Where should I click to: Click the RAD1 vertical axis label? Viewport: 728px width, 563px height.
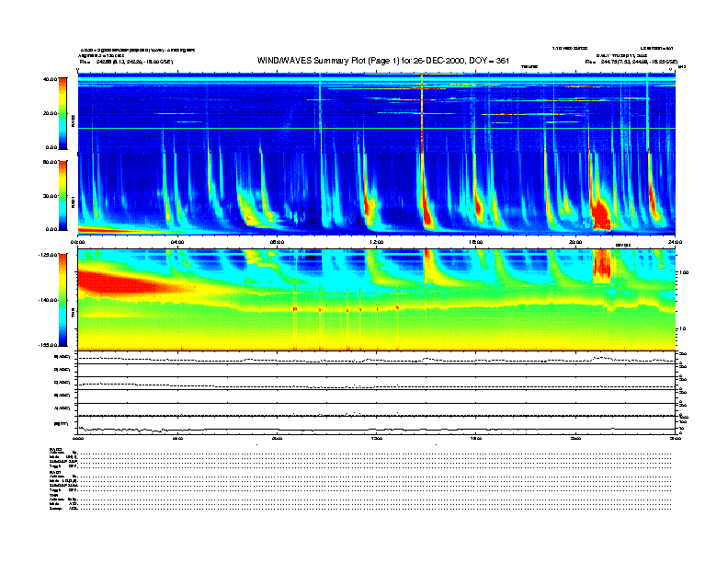(73, 201)
